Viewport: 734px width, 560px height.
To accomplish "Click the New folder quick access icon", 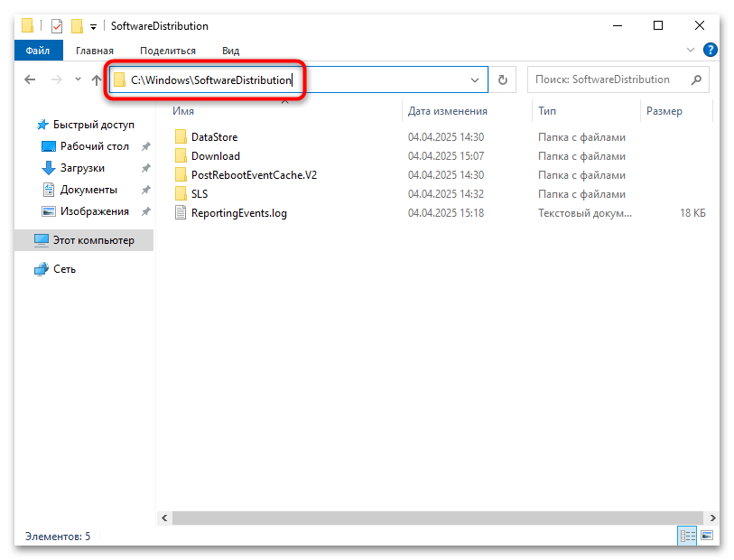I will 77,26.
